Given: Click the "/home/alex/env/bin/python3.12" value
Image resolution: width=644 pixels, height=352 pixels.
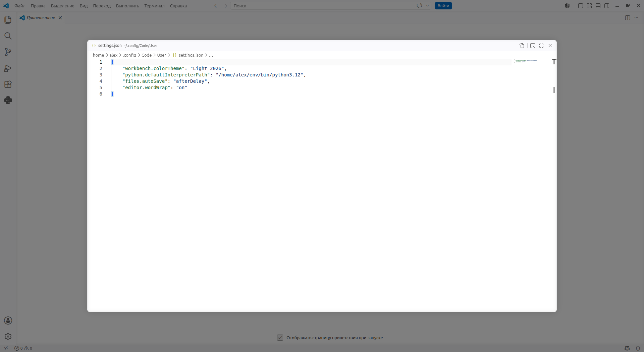Looking at the screenshot, I should pyautogui.click(x=259, y=75).
